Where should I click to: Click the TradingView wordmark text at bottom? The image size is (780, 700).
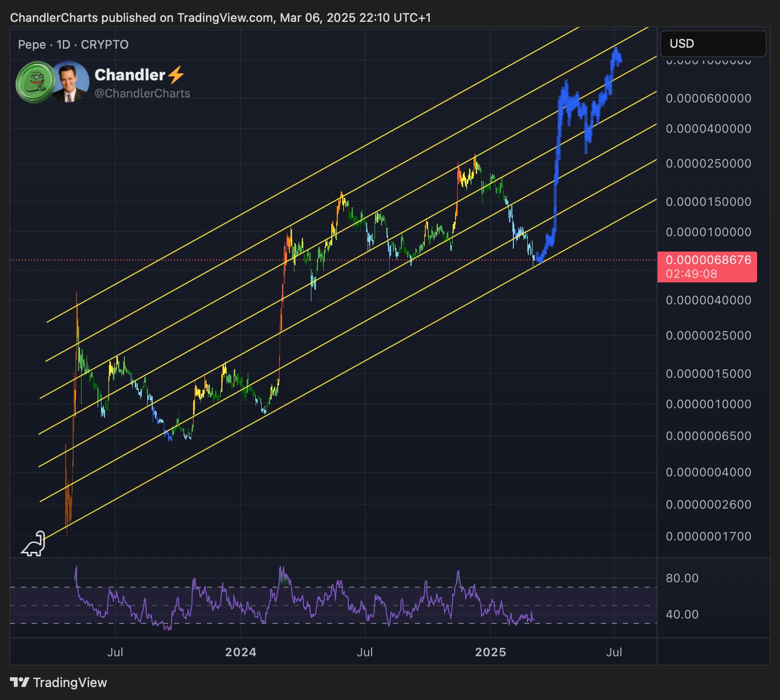click(70, 683)
